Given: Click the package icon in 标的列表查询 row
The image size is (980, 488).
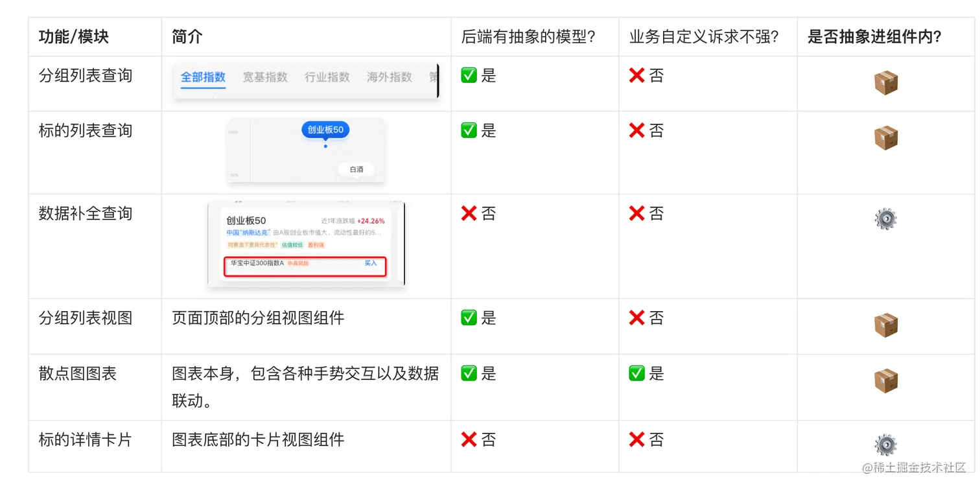Looking at the screenshot, I should (x=885, y=138).
